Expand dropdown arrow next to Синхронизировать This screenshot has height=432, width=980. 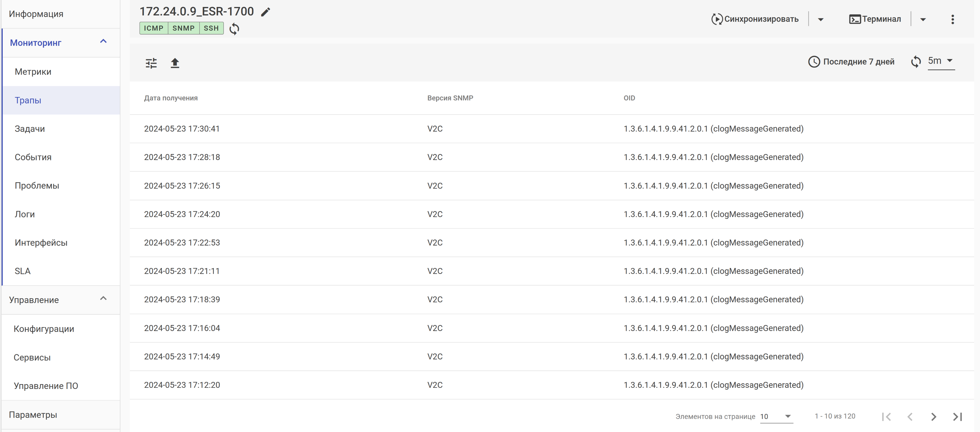pos(820,19)
